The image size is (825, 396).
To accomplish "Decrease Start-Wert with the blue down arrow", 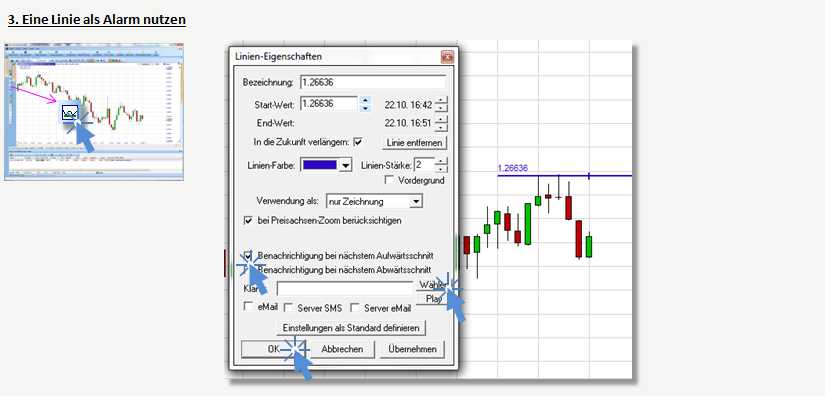I will click(x=365, y=108).
